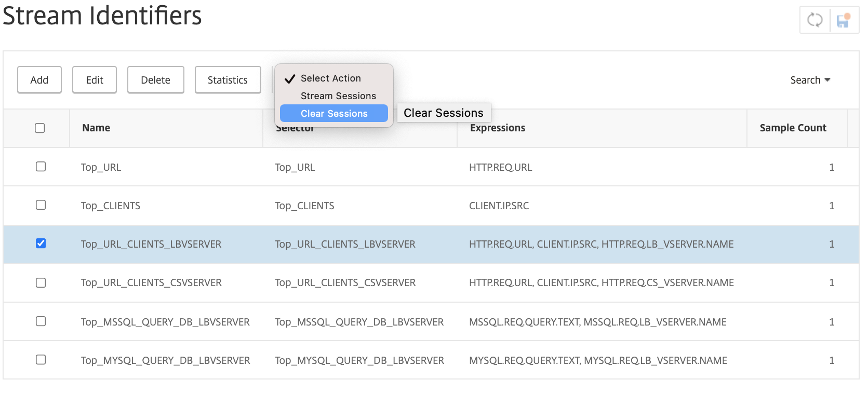Click the Top_URL name cell
Viewport: 868px width, 393px height.
click(x=101, y=167)
